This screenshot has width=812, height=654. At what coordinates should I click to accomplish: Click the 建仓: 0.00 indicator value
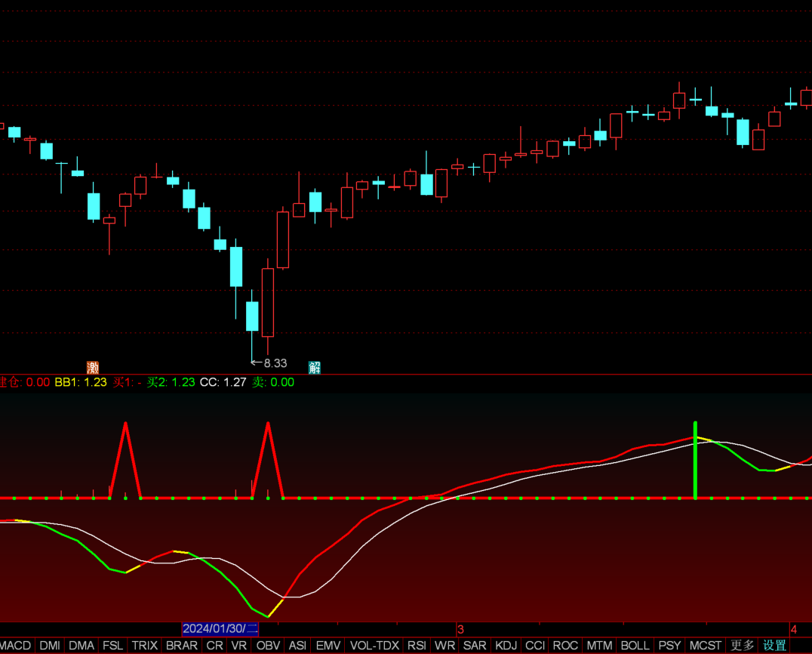(24, 382)
